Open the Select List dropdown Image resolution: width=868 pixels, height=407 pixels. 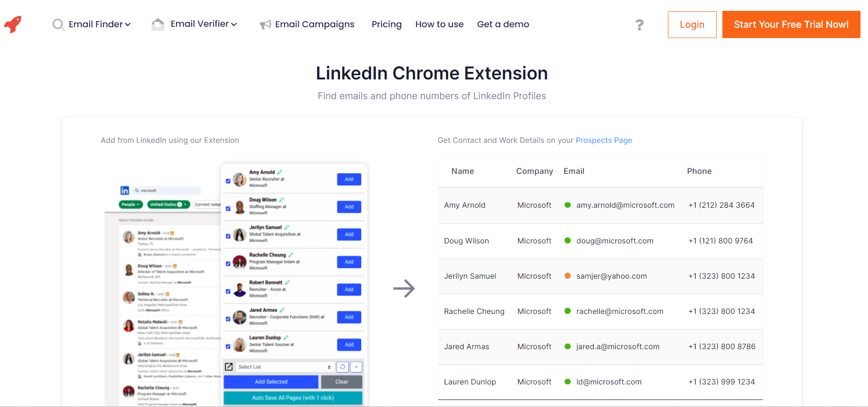click(284, 367)
